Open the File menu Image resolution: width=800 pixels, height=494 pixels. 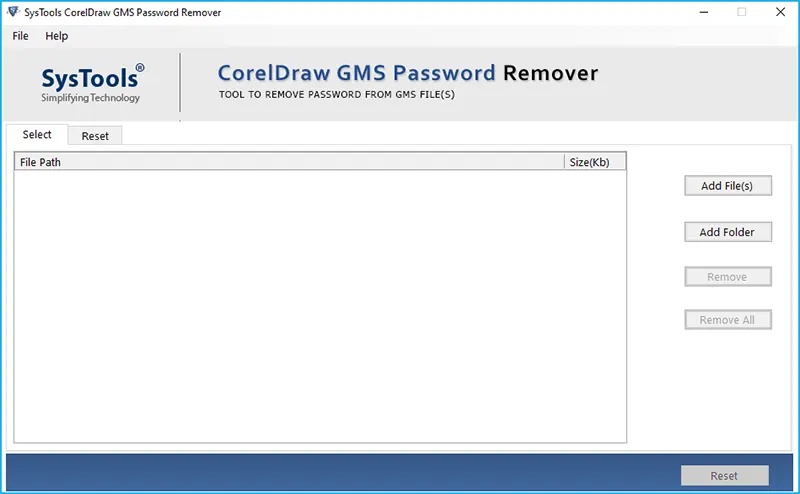pos(20,36)
